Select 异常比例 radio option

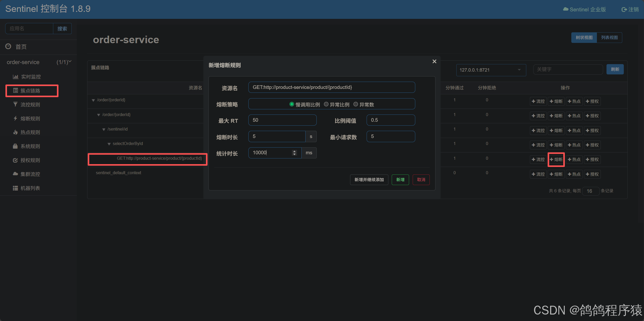pos(326,104)
